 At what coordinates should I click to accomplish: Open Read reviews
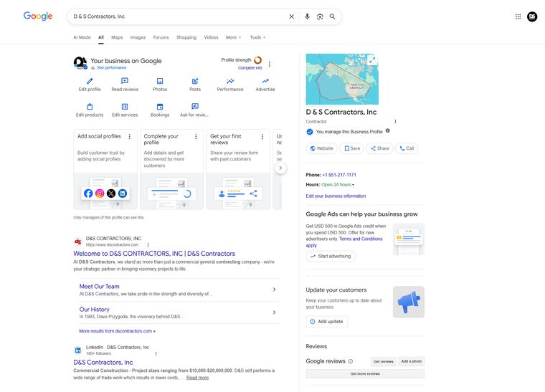click(x=125, y=85)
